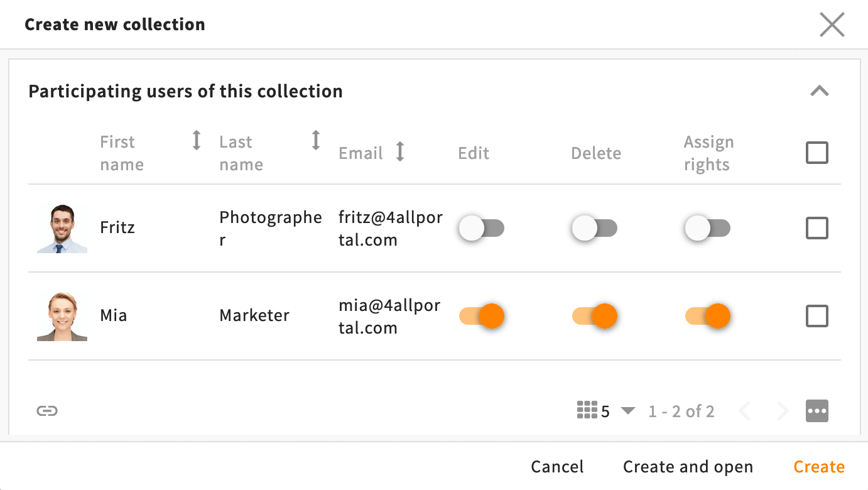Viewport: 868px width, 490px height.
Task: Check the select-all checkbox in header
Action: click(816, 152)
